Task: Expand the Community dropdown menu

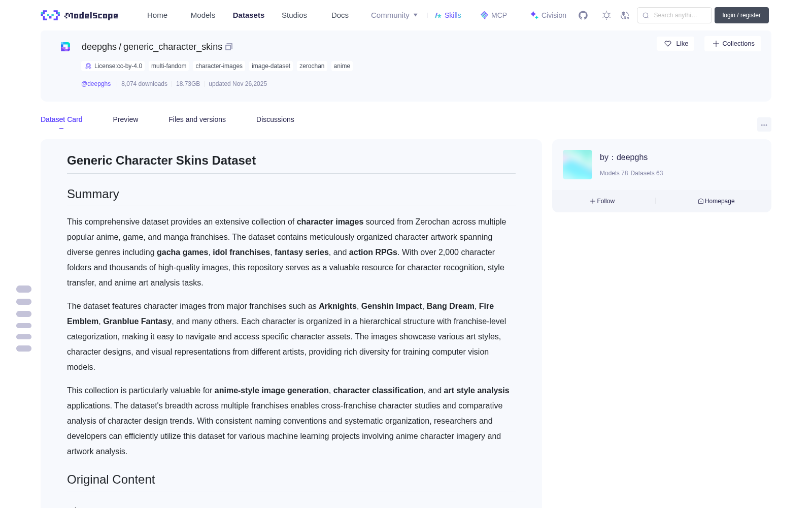Action: point(394,15)
